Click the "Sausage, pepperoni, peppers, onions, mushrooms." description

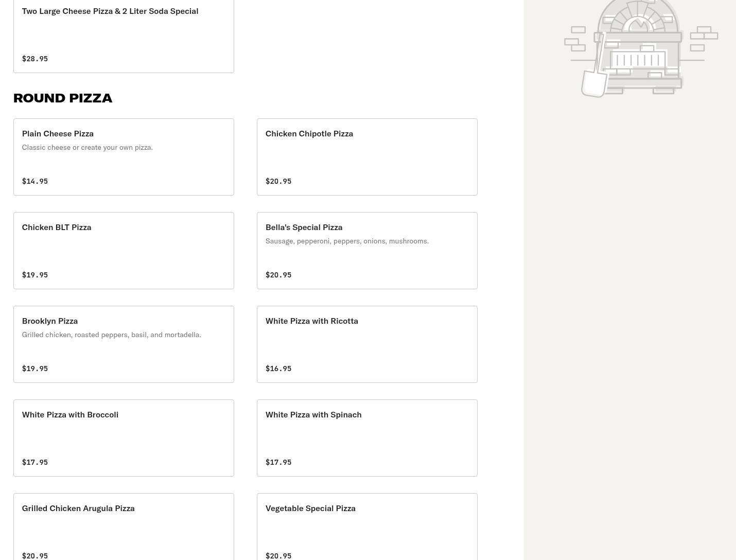(x=347, y=241)
